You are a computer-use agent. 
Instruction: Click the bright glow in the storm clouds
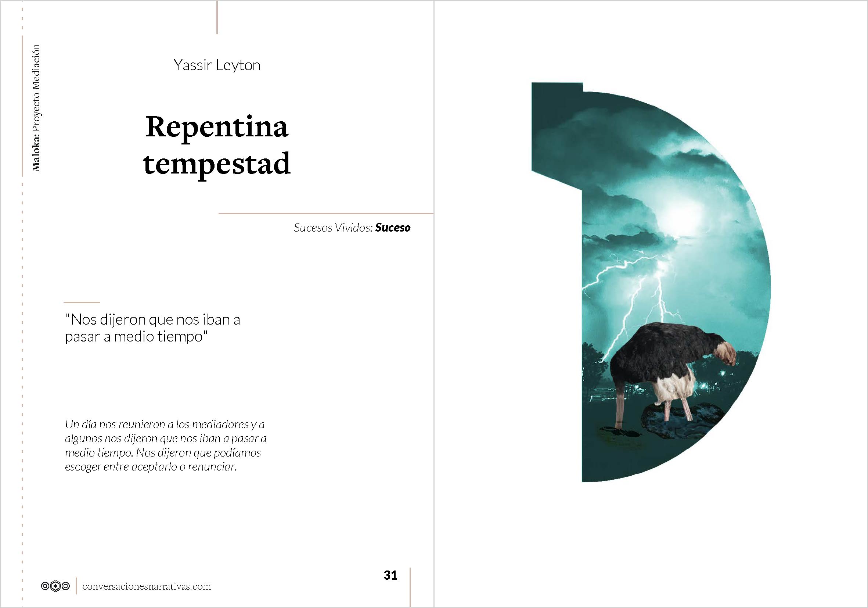tap(681, 216)
